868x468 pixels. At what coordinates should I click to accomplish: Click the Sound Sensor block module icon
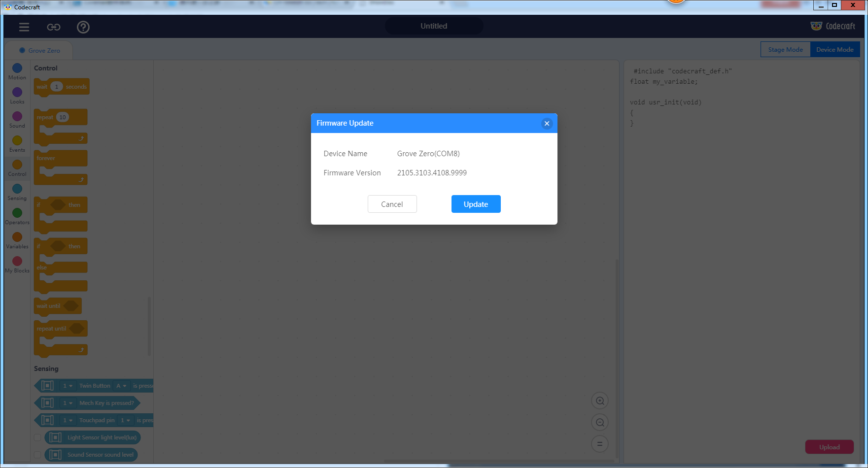(x=55, y=455)
